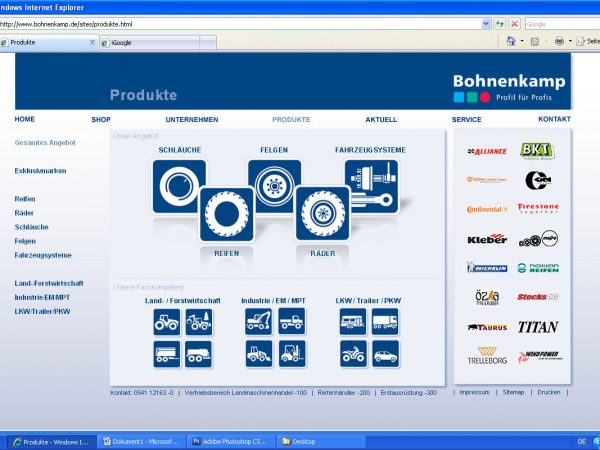
Task: Click the browser home icon
Action: coord(511,41)
